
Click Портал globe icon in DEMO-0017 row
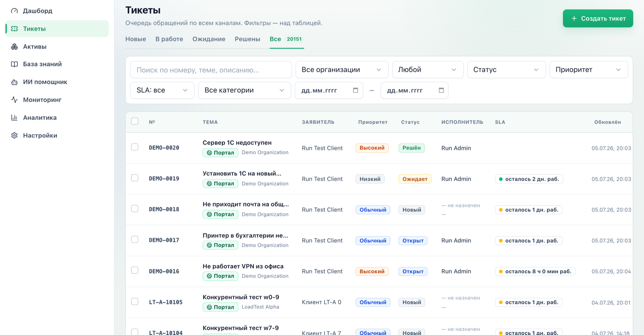[209, 245]
